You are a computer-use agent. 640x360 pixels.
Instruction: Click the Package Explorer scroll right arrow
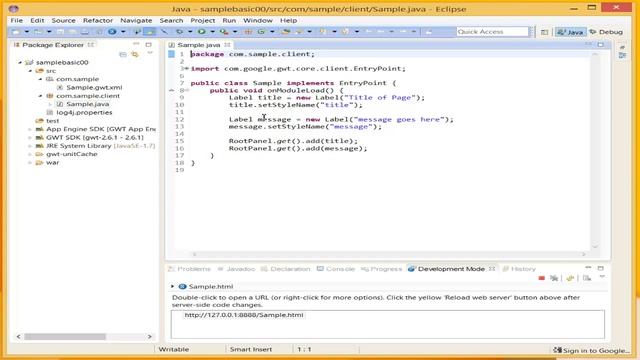[149, 337]
